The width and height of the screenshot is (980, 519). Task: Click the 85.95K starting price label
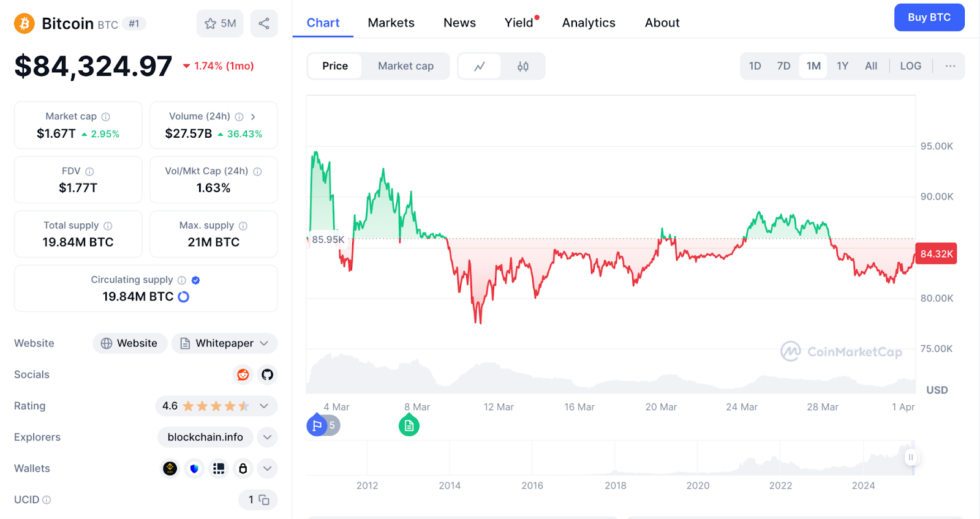coord(328,239)
